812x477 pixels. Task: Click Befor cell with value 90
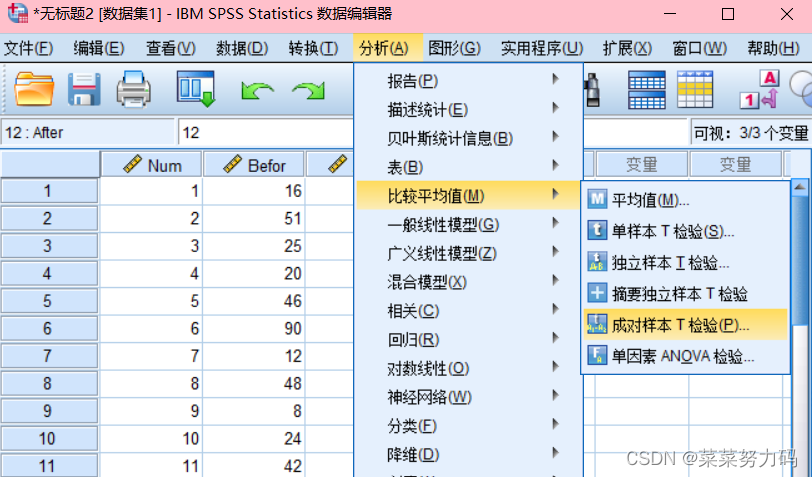254,328
